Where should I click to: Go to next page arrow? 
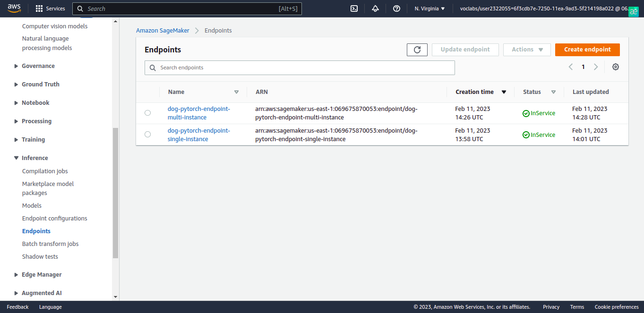[596, 67]
